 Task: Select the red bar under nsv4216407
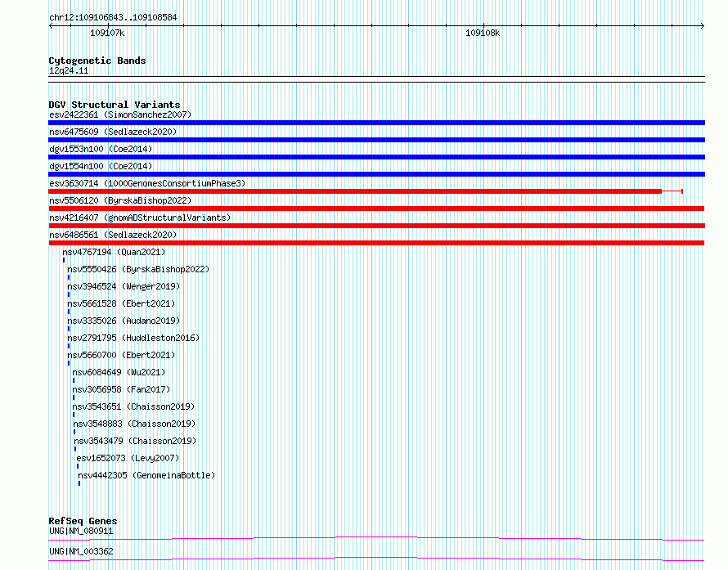point(376,226)
